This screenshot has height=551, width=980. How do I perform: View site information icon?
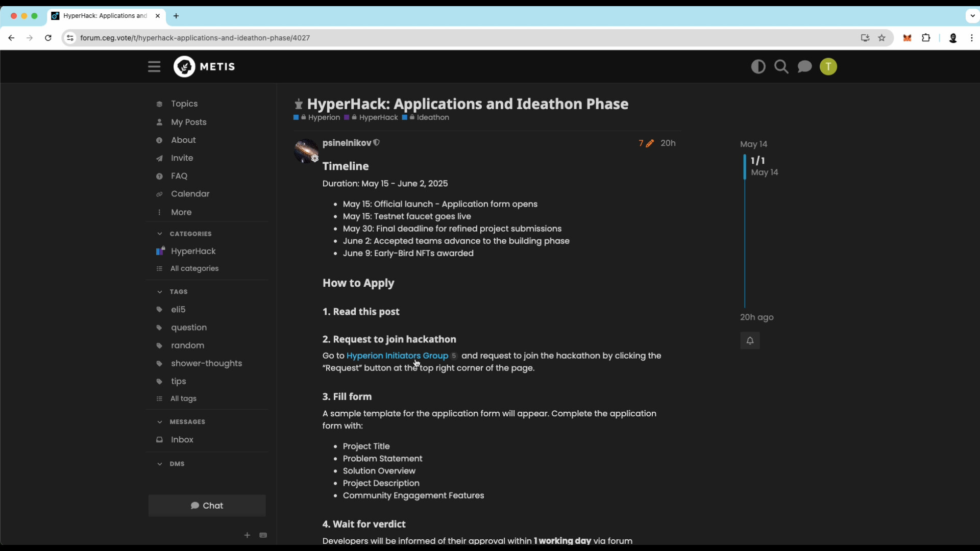click(x=70, y=38)
